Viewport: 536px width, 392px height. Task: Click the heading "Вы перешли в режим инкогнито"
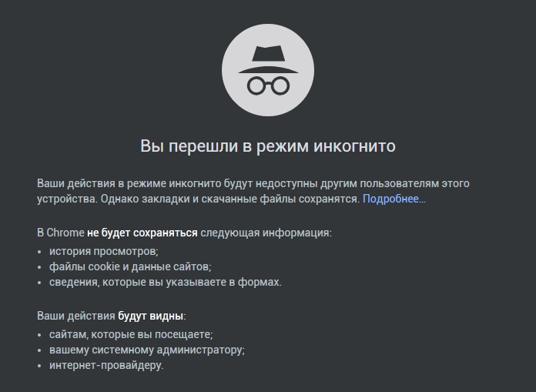point(268,146)
